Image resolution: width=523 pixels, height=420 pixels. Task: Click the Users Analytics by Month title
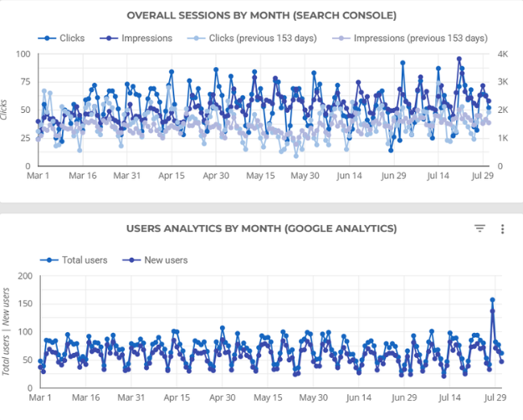tap(261, 228)
